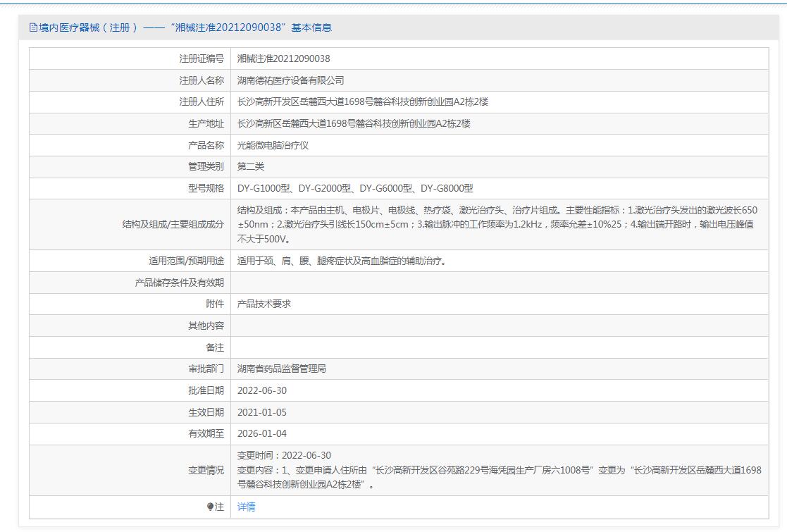Click the 适用范围 intended use value text
Viewport: 787px width, 532px height.
pyautogui.click(x=342, y=261)
